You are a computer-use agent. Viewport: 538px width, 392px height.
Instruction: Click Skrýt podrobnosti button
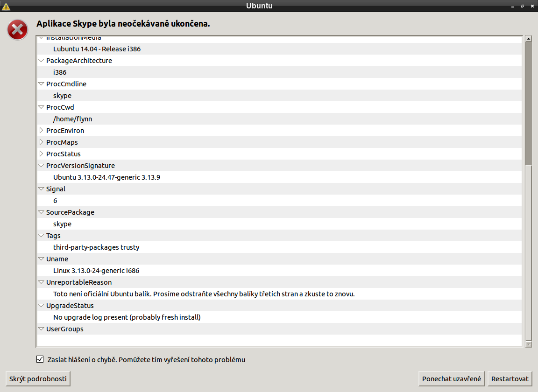[38, 378]
